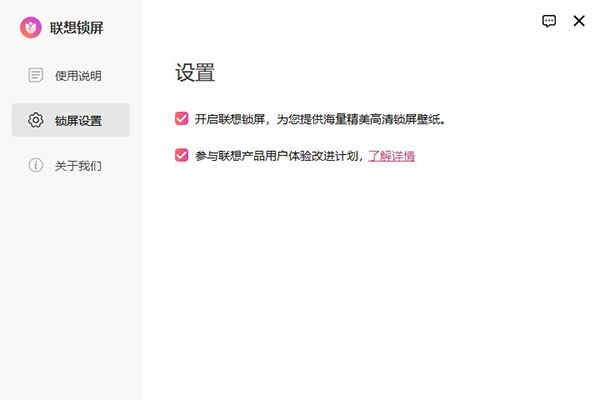This screenshot has width=600, height=400.
Task: Open the 了解详情 link
Action: (x=391, y=156)
